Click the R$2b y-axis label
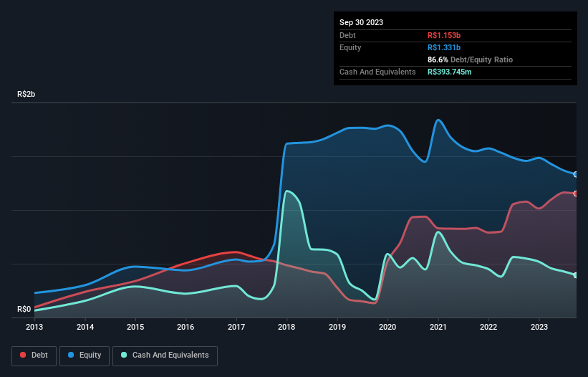The image size is (588, 377). coord(26,94)
